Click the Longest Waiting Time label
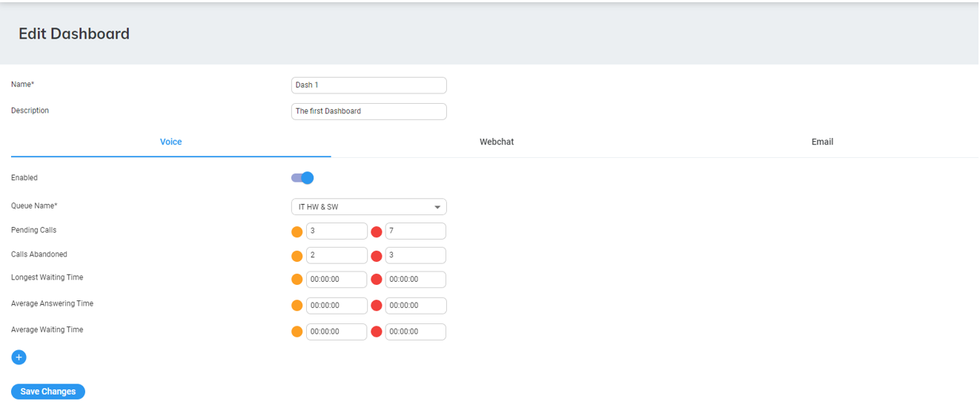This screenshot has width=980, height=405. click(47, 277)
